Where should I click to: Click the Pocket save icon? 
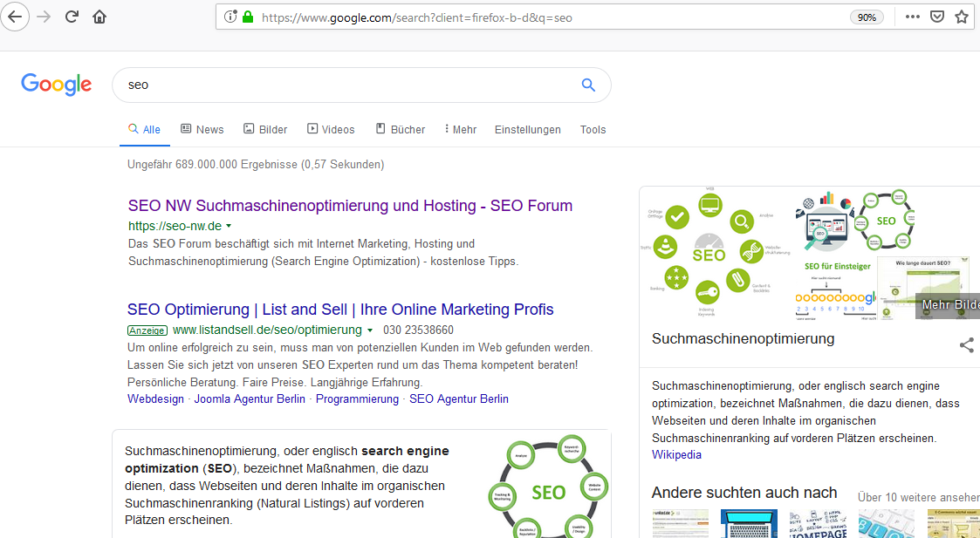pos(936,17)
